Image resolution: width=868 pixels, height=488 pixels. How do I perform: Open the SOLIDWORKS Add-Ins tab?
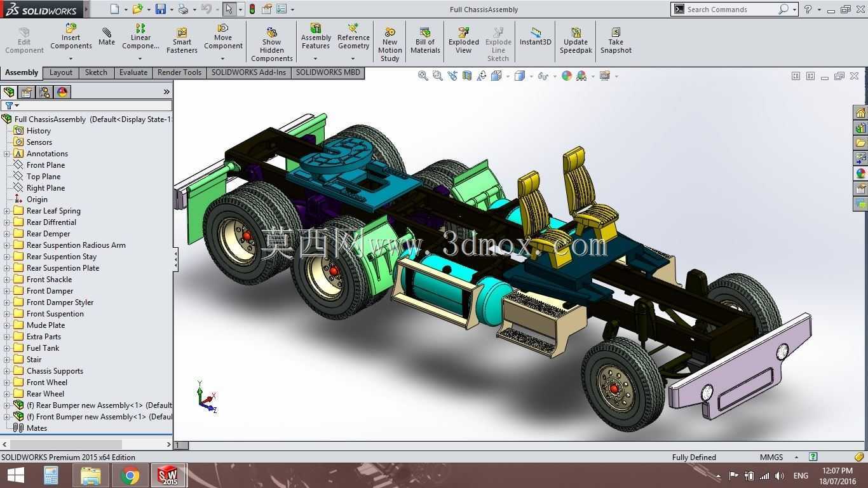[248, 72]
